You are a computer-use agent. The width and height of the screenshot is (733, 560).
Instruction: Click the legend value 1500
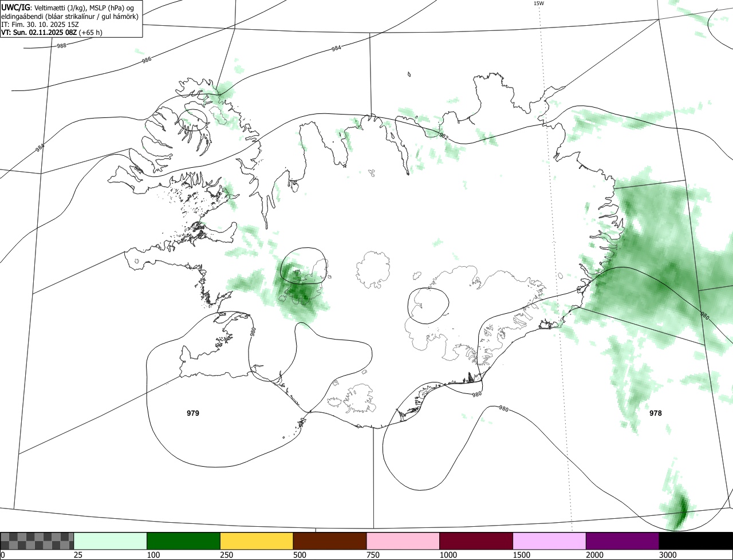pos(522,555)
